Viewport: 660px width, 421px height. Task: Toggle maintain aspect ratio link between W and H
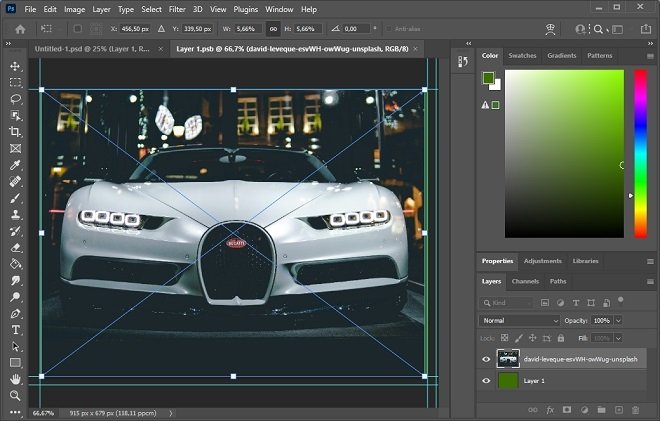click(273, 29)
